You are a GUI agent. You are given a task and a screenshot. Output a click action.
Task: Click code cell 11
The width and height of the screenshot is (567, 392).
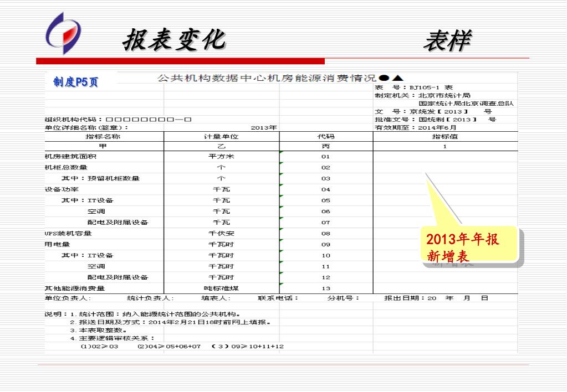pos(326,267)
